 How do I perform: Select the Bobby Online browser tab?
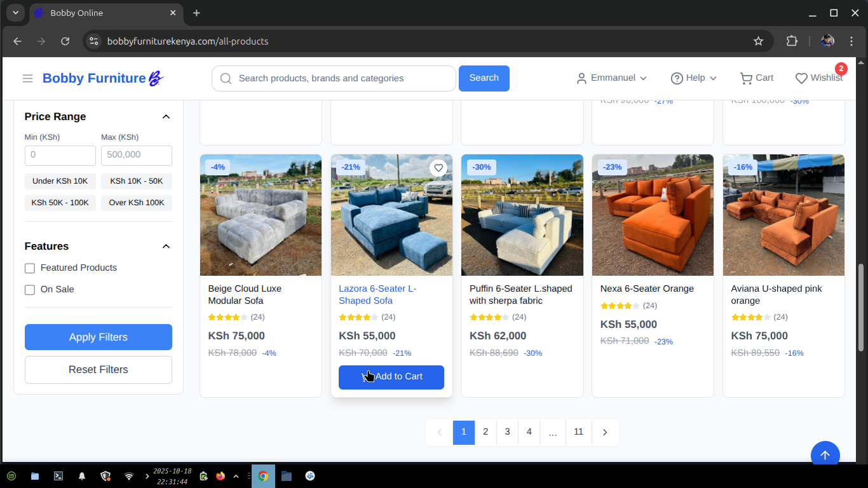102,13
